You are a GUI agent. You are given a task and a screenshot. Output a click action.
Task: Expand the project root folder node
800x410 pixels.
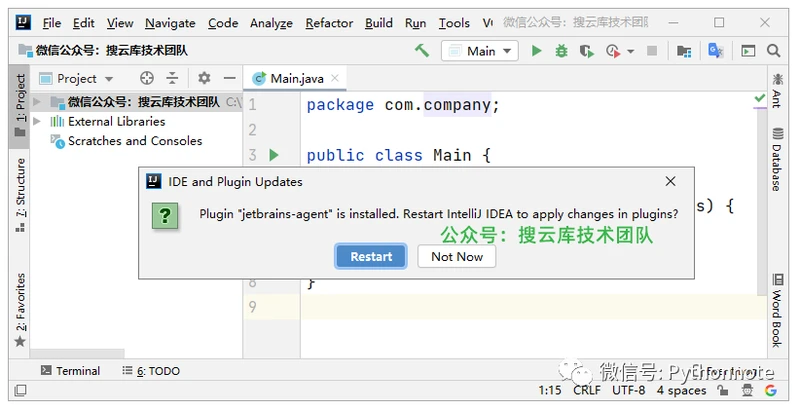(37, 101)
